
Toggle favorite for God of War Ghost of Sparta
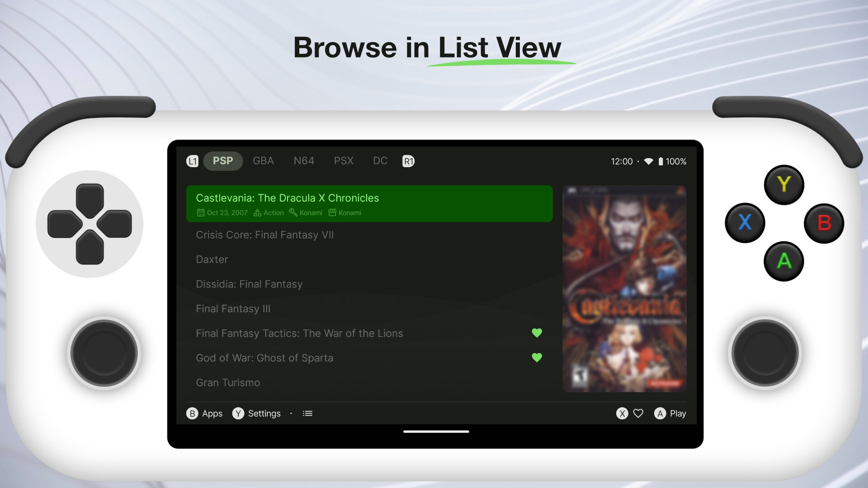[x=537, y=357]
